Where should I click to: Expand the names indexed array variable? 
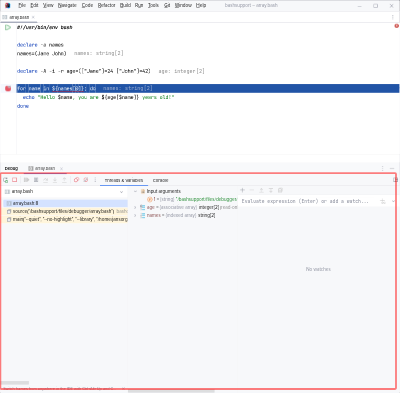pyautogui.click(x=135, y=215)
